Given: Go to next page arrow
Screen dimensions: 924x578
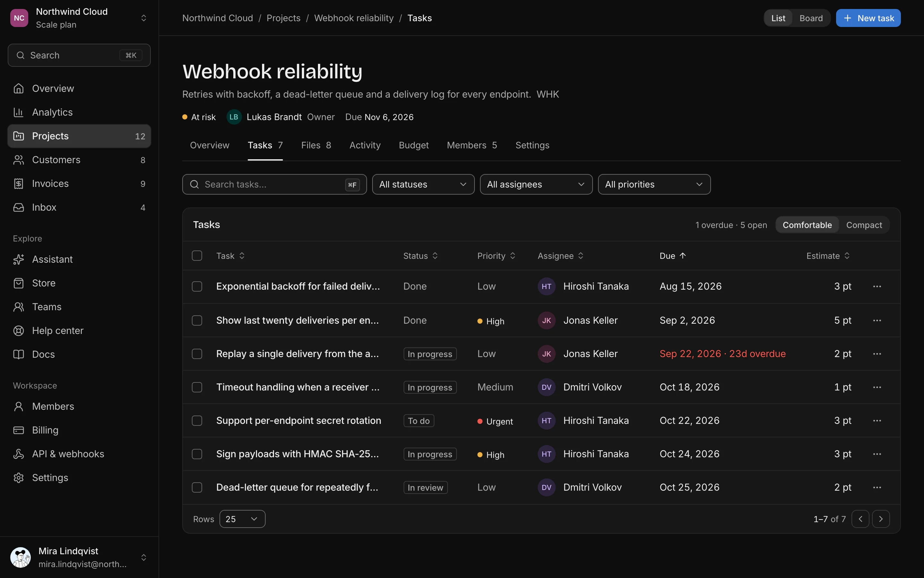Looking at the screenshot, I should (881, 519).
